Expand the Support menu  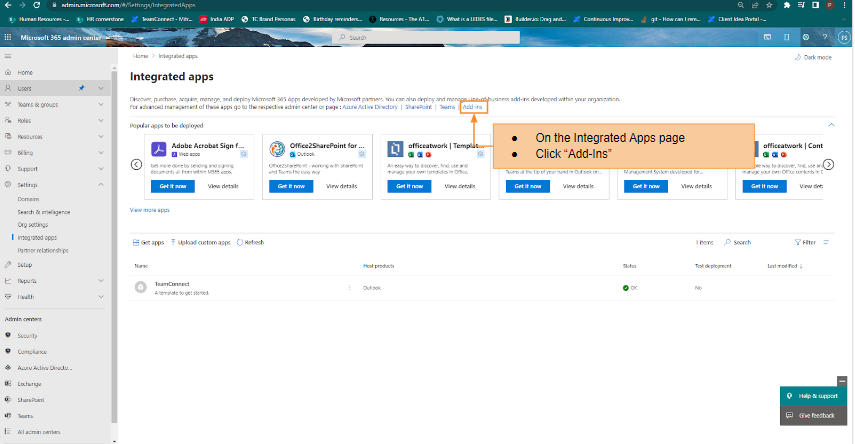point(101,169)
